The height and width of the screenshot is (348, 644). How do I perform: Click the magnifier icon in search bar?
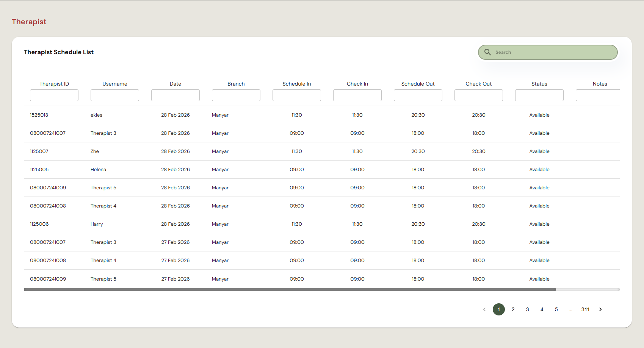pos(487,52)
